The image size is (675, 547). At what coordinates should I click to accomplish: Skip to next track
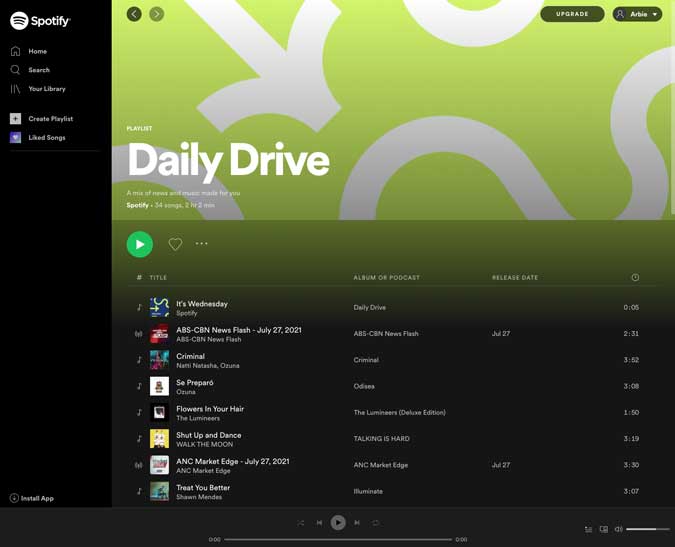(357, 522)
